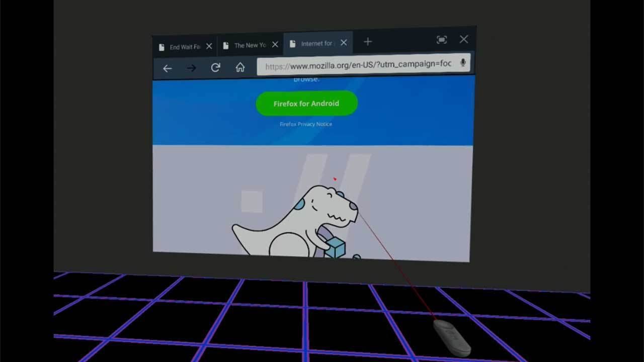Click the page icon on New York tab
644x362 pixels.
(x=226, y=45)
